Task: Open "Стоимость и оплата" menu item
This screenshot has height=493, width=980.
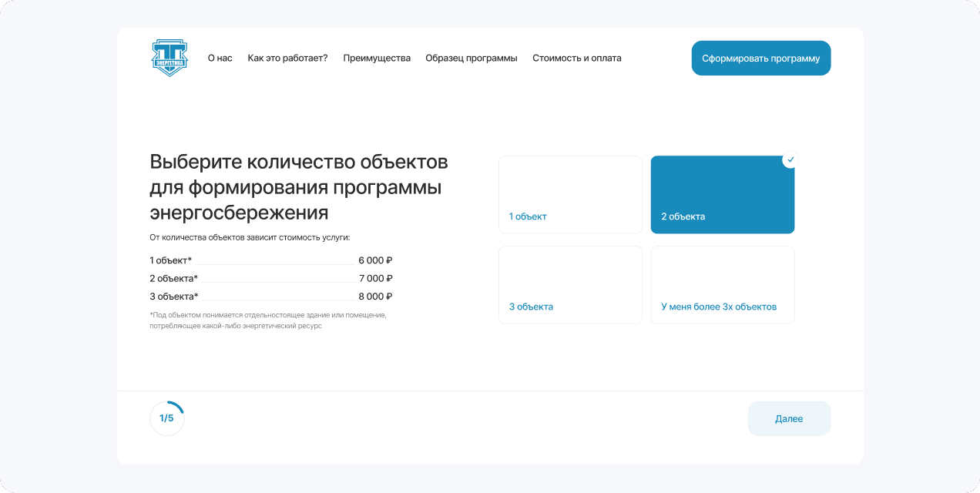Action: point(576,58)
